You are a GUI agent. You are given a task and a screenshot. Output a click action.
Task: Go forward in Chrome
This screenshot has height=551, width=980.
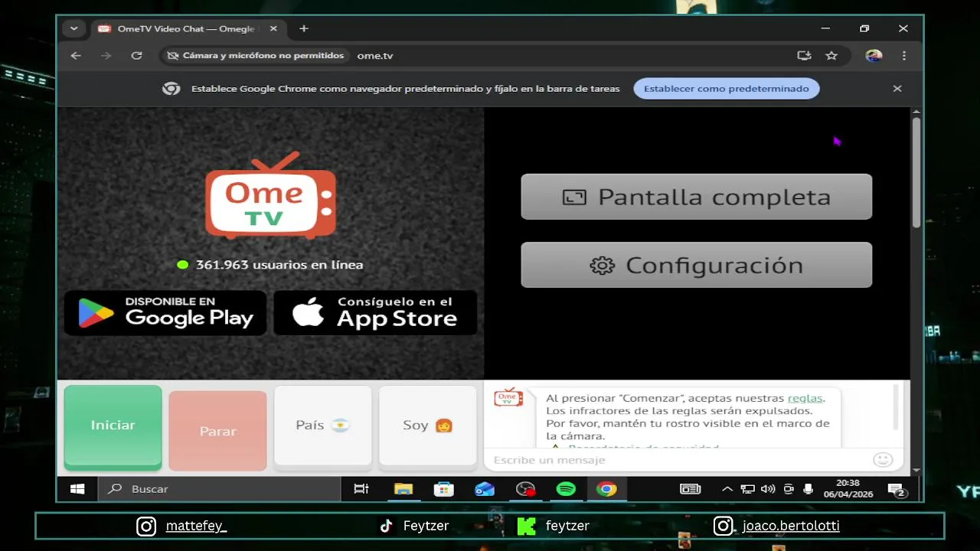pyautogui.click(x=106, y=56)
